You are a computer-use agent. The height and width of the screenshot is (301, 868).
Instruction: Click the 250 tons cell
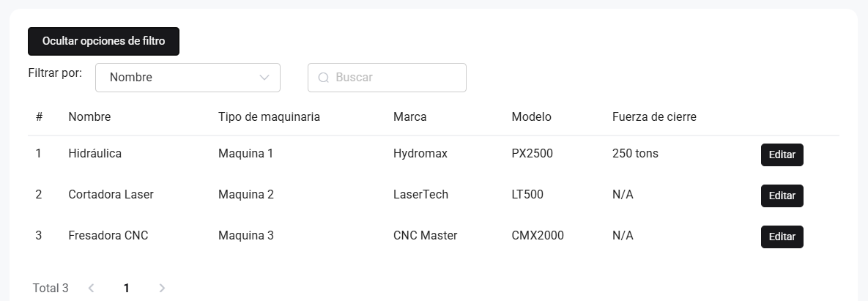[635, 154]
